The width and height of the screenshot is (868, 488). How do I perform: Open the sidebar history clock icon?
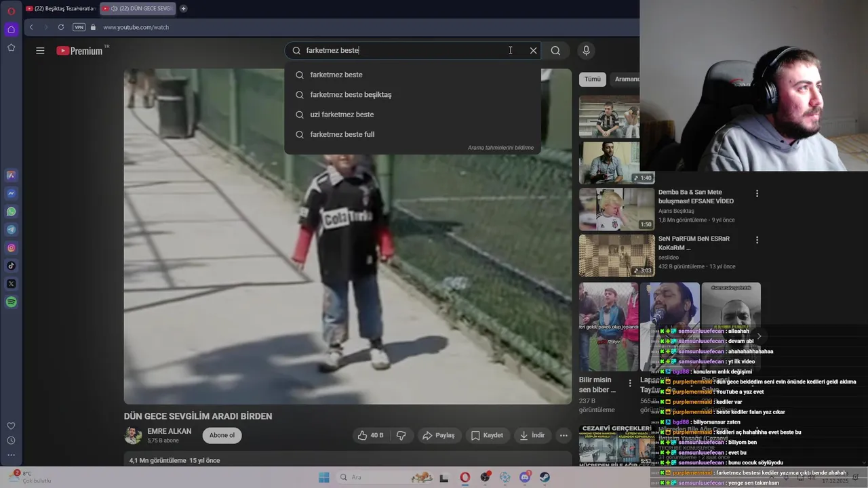(x=11, y=441)
